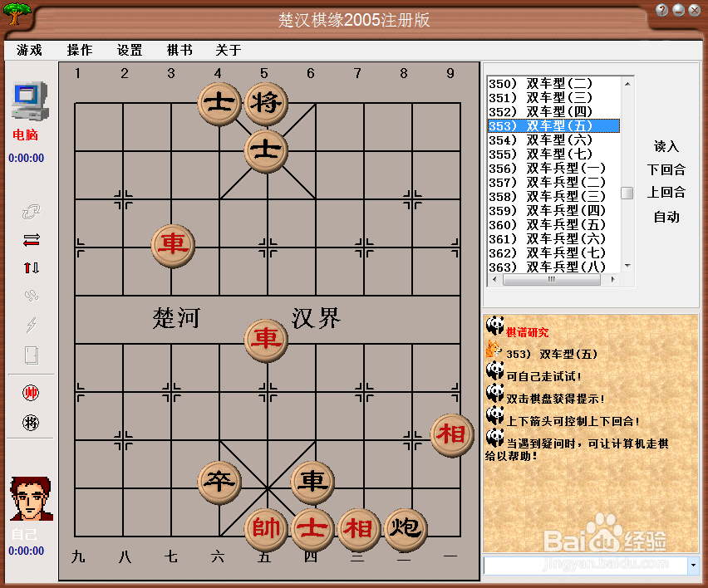Screen dimensions: 708x588
Task: Click the red-black horizontal swap arrows icon
Action: (x=31, y=240)
